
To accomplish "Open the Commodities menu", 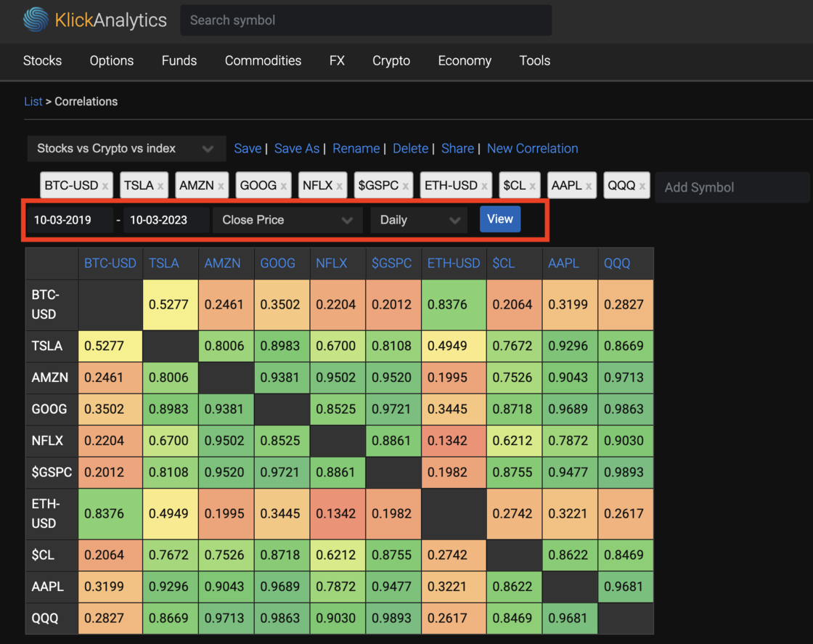I will [263, 61].
